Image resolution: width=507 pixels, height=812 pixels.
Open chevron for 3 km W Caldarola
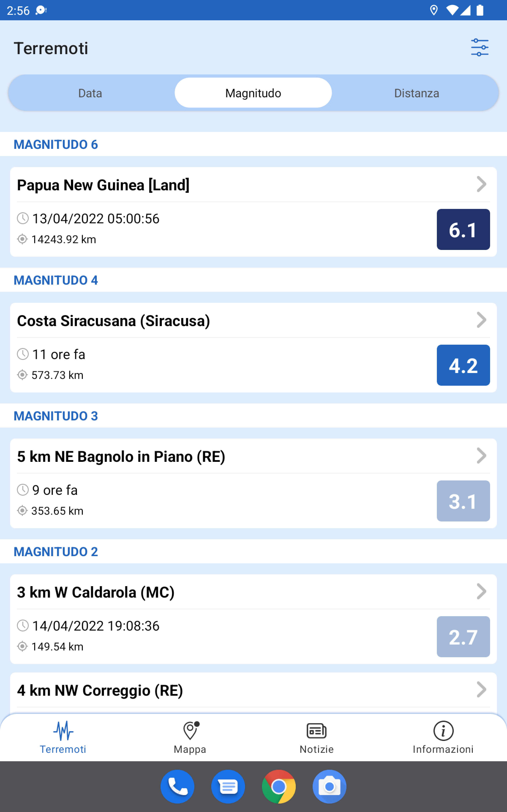coord(481,591)
